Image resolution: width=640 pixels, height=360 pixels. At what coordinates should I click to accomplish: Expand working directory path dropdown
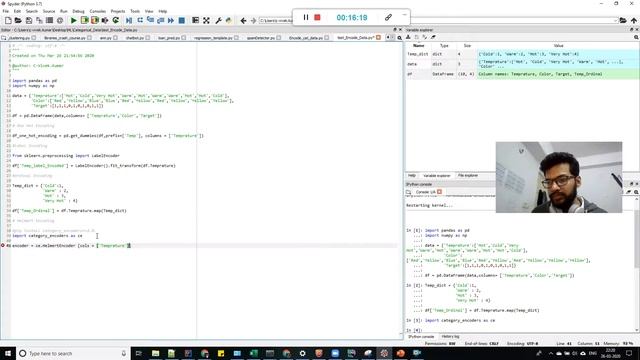pos(615,20)
